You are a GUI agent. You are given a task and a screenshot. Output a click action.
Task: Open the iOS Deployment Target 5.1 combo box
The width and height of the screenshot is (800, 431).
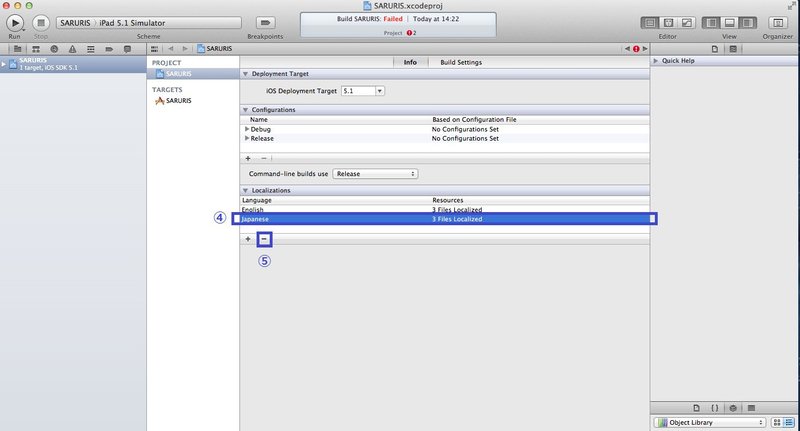pyautogui.click(x=363, y=91)
